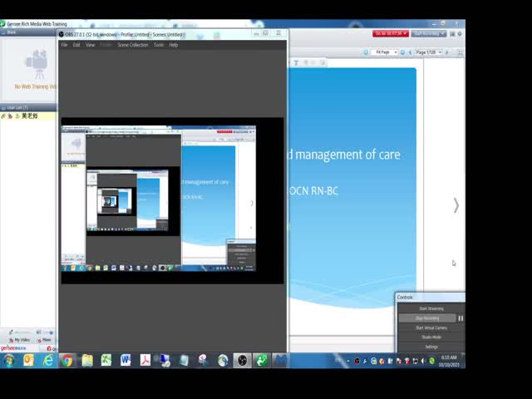Image resolution: width=532 pixels, height=399 pixels.
Task: Open the OBS Tools menu
Action: point(159,45)
